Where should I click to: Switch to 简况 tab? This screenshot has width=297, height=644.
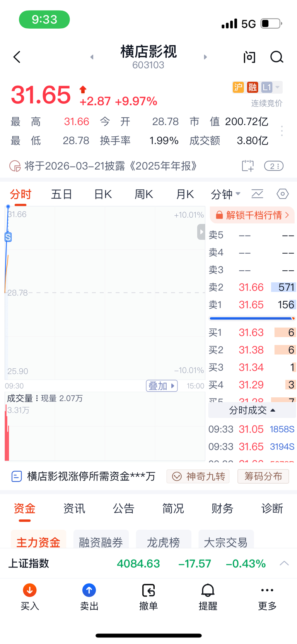coord(173,508)
